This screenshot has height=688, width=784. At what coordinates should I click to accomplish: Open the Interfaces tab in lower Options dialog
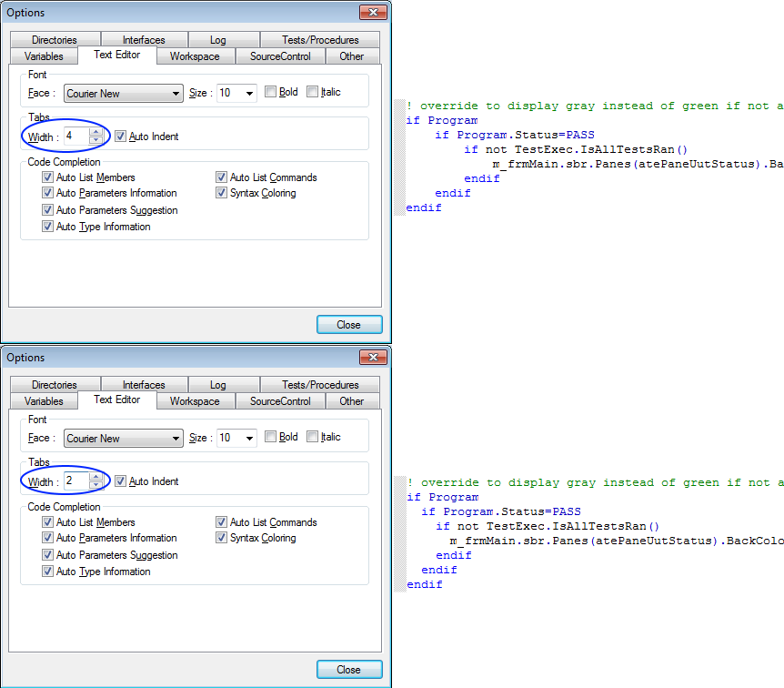[x=144, y=384]
